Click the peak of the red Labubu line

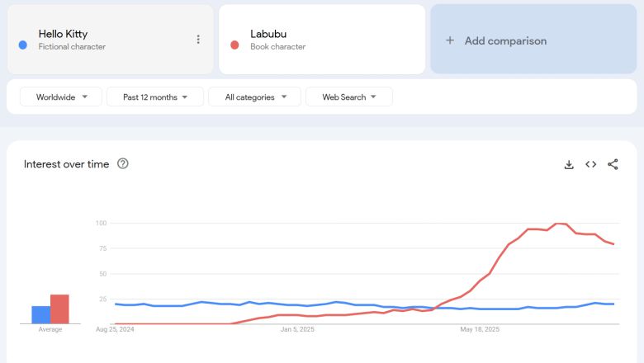point(560,224)
